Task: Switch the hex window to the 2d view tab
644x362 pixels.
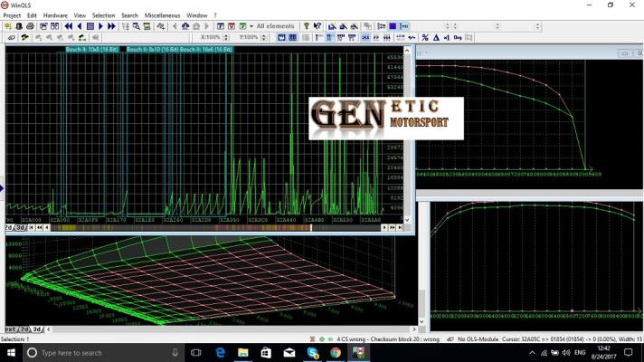Action: click(9, 227)
